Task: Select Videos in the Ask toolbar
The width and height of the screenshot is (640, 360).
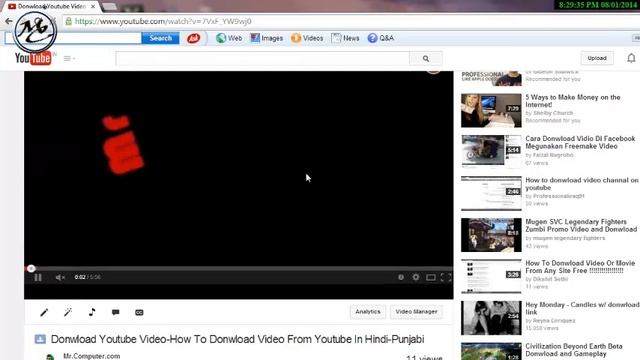Action: coord(307,38)
